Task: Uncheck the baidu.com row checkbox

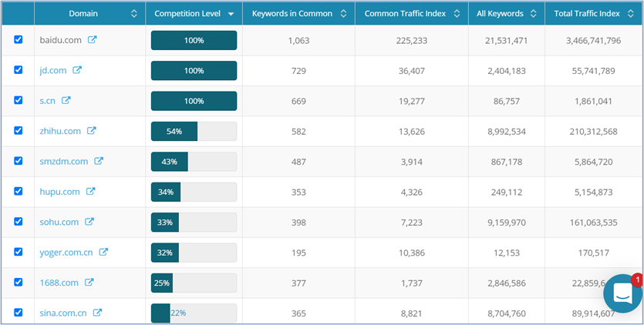Action: [18, 39]
